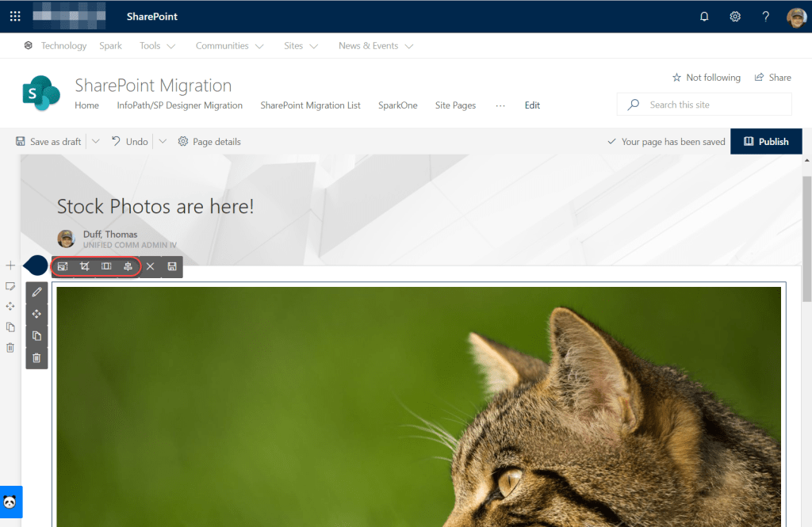Set the image alignment option

(x=128, y=266)
